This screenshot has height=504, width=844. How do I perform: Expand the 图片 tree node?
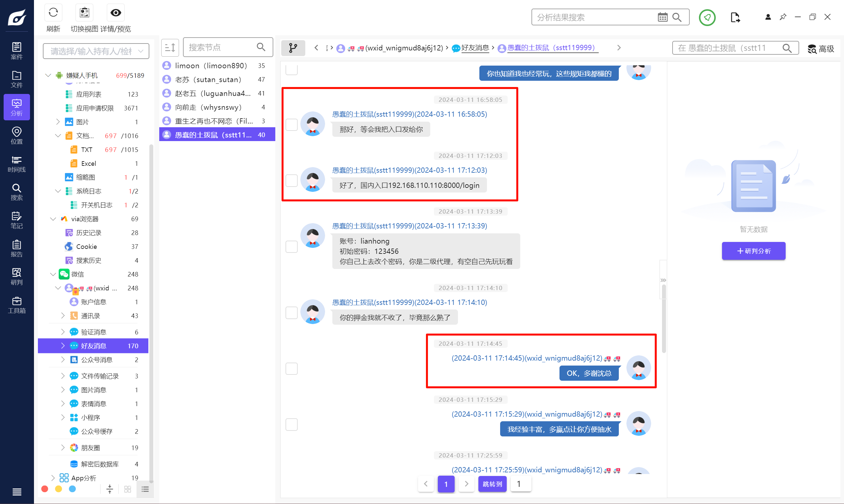(x=58, y=122)
